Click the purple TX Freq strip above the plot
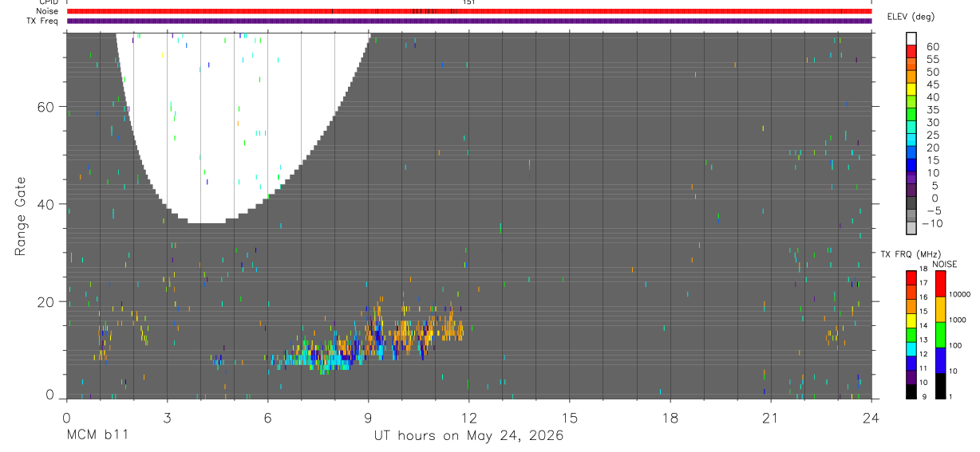Image resolution: width=980 pixels, height=452 pixels. 469,21
